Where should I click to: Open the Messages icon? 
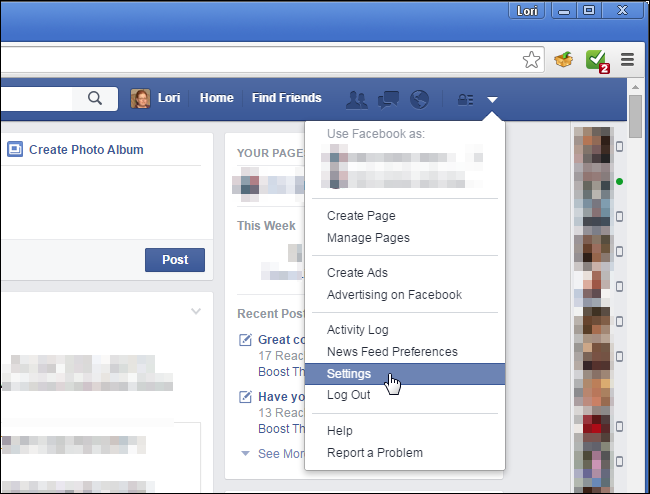coord(388,100)
